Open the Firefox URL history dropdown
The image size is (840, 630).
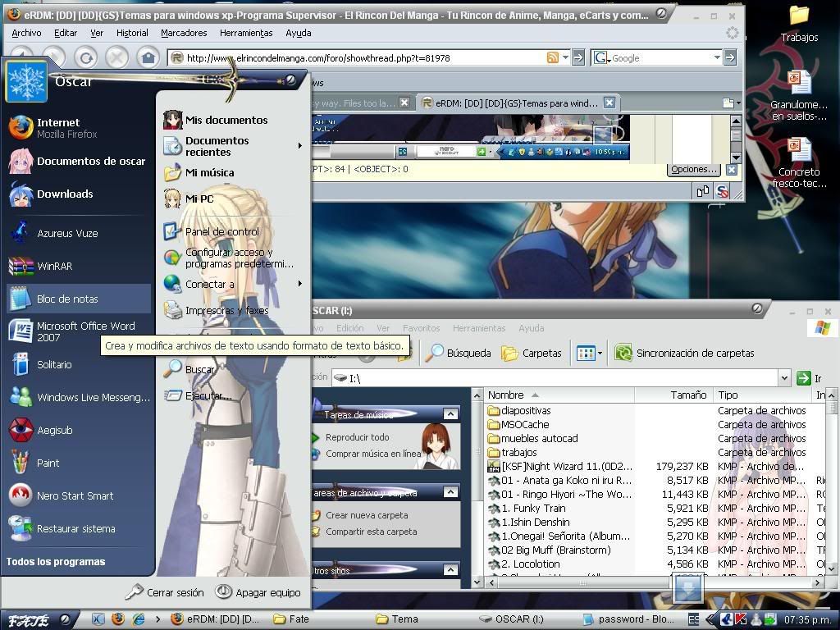tap(565, 57)
